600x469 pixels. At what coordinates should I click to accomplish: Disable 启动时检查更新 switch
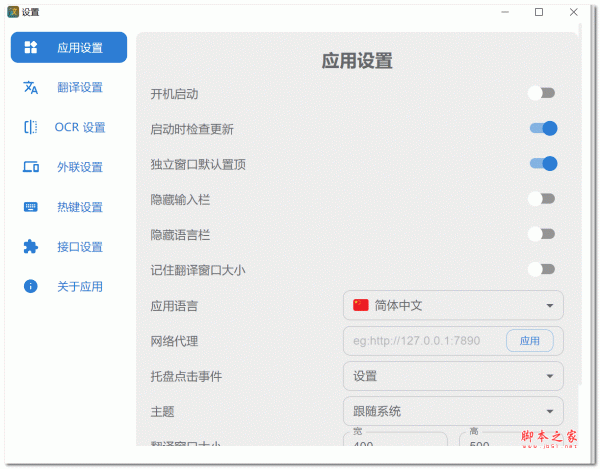click(543, 128)
